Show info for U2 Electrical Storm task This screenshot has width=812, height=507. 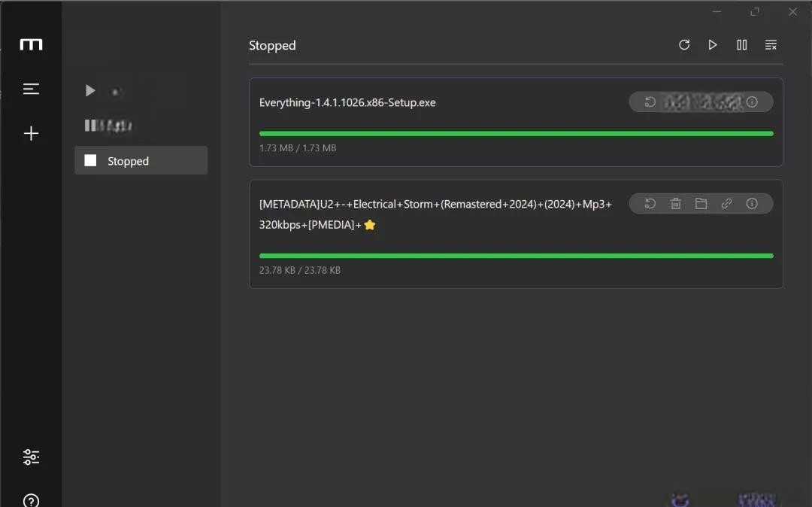pyautogui.click(x=752, y=204)
